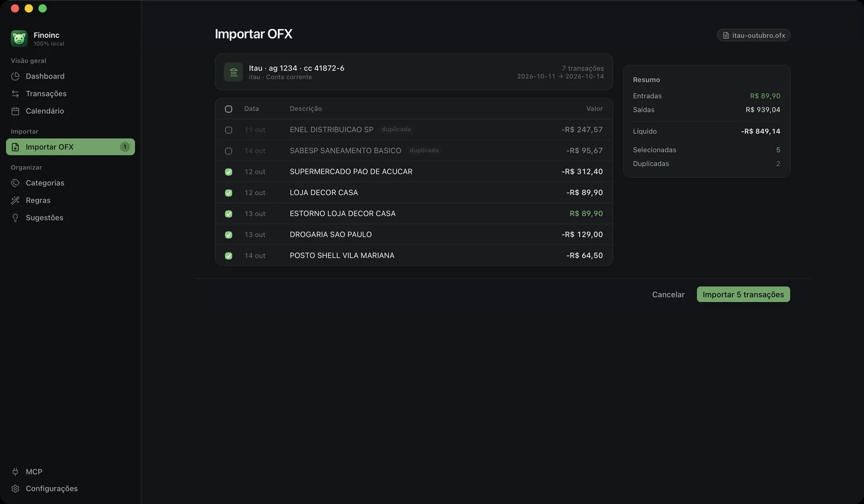Show the Sugestões page

(x=70, y=217)
